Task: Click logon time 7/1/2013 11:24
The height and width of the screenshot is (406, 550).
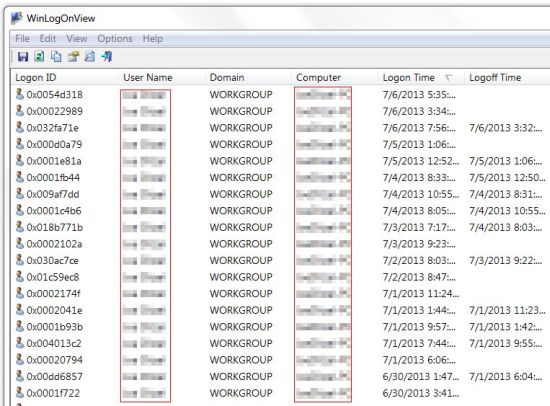Action: 421,293
